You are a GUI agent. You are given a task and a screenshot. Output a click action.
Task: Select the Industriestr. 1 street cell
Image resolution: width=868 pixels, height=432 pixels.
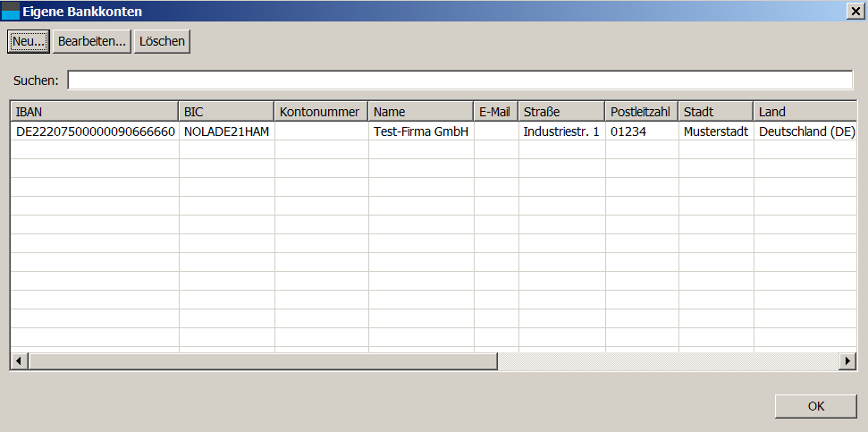(562, 131)
